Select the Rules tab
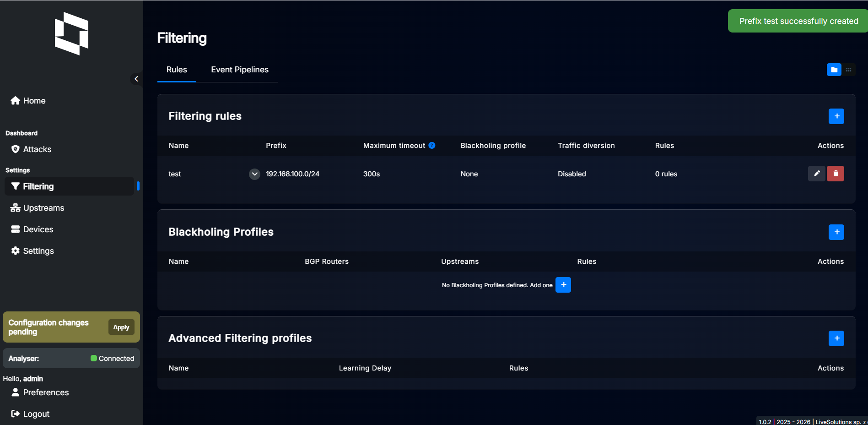This screenshot has width=868, height=425. pos(177,70)
